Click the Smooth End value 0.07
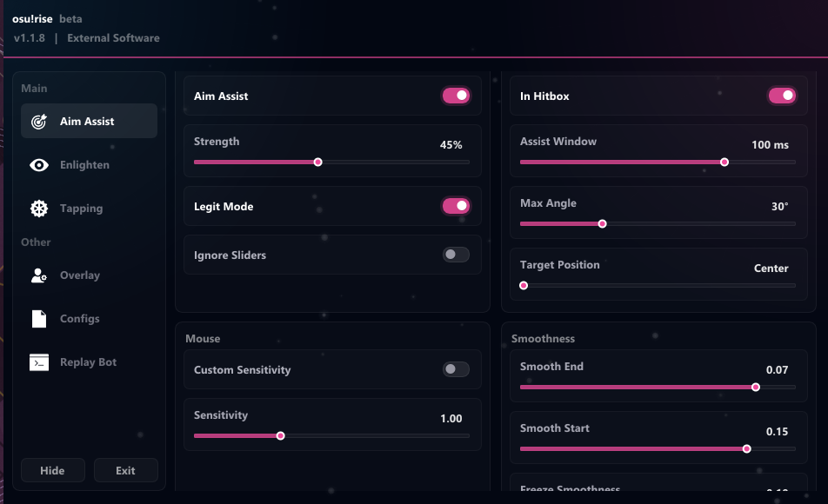The height and width of the screenshot is (504, 828). (777, 370)
